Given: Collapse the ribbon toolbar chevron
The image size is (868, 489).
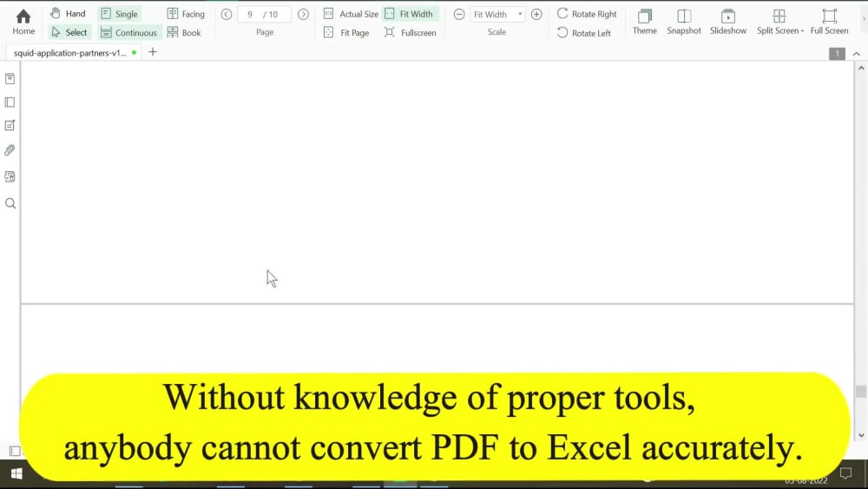Looking at the screenshot, I should pos(857,54).
